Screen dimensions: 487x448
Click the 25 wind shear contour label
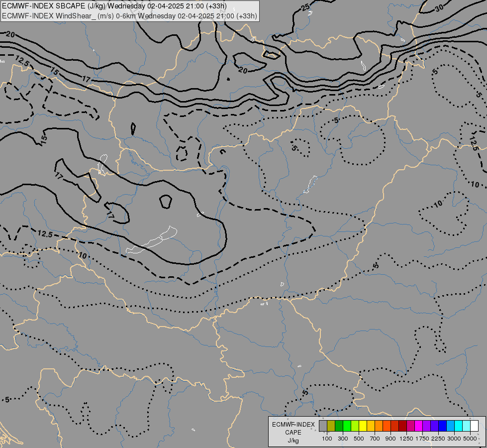(305, 7)
